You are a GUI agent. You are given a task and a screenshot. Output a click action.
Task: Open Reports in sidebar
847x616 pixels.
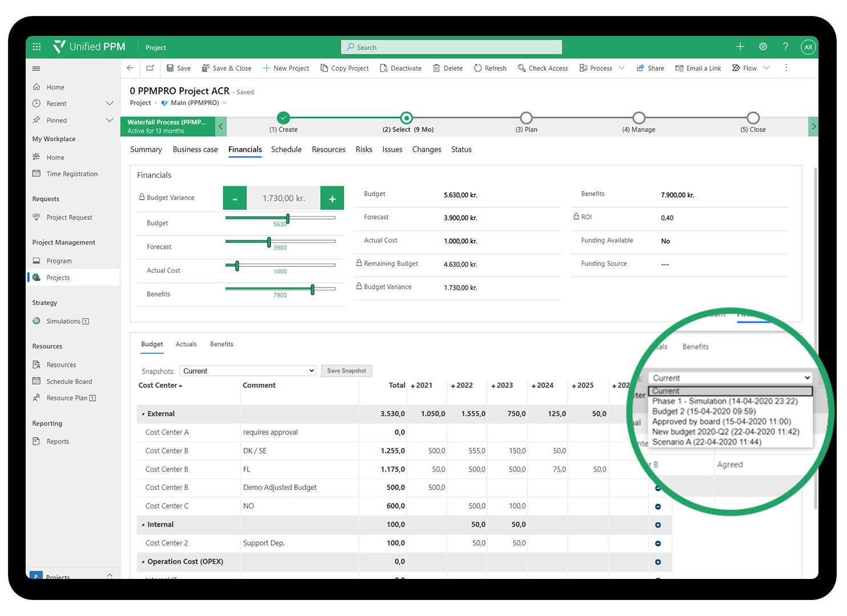click(58, 441)
